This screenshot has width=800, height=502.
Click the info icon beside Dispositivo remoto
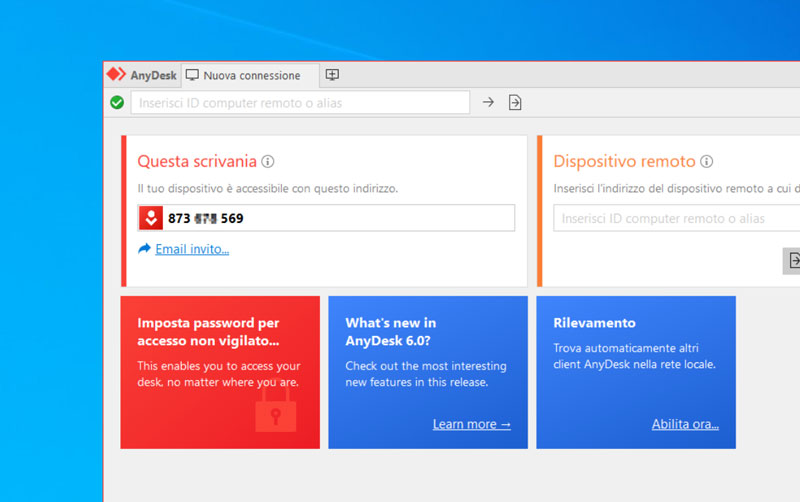point(707,162)
